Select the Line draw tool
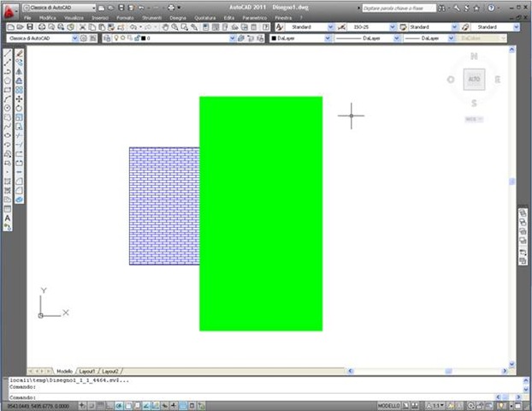 [x=8, y=53]
